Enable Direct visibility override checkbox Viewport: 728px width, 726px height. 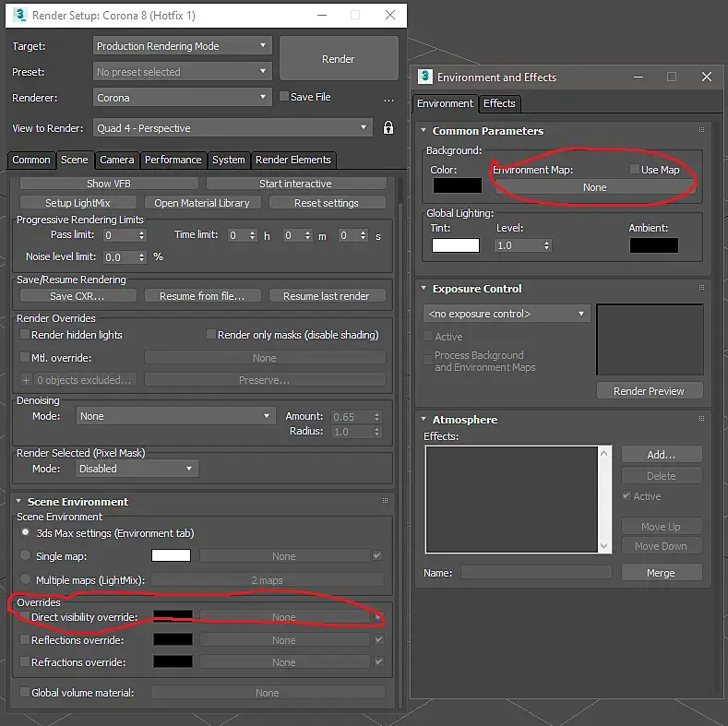coord(25,616)
